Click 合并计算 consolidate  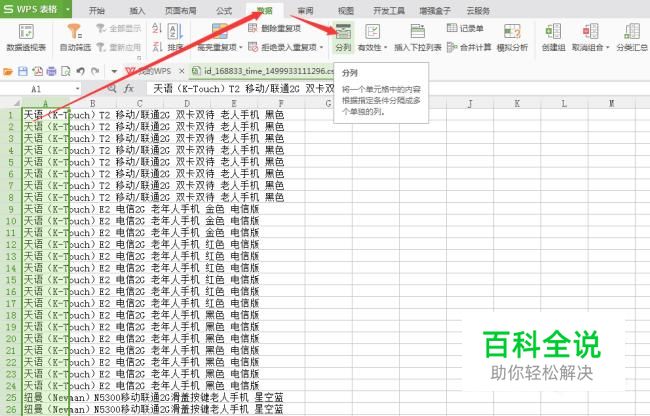tap(469, 47)
